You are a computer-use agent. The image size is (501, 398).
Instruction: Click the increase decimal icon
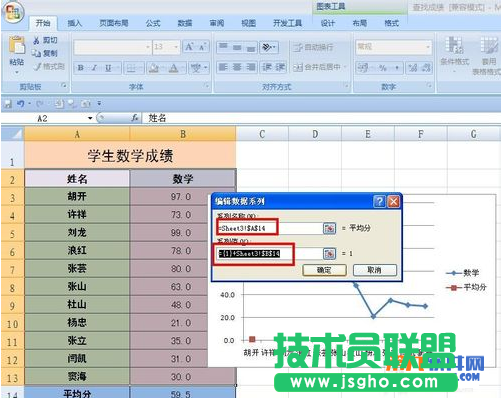[x=413, y=68]
